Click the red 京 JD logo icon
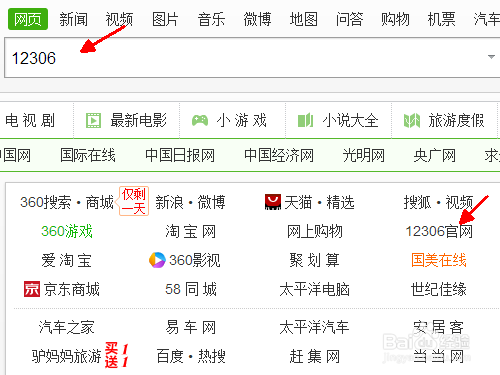 click(x=32, y=289)
